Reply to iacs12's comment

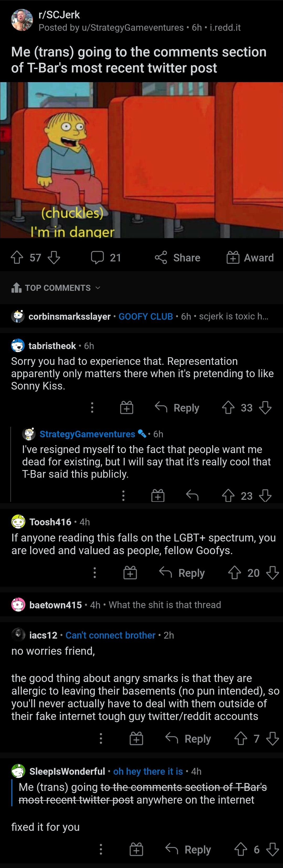click(x=188, y=739)
